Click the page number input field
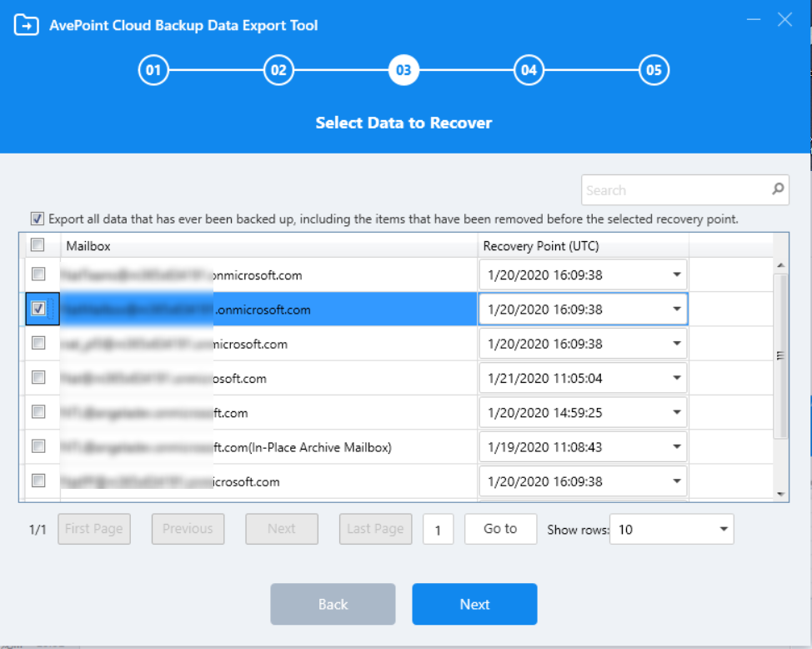812x649 pixels. tap(439, 529)
